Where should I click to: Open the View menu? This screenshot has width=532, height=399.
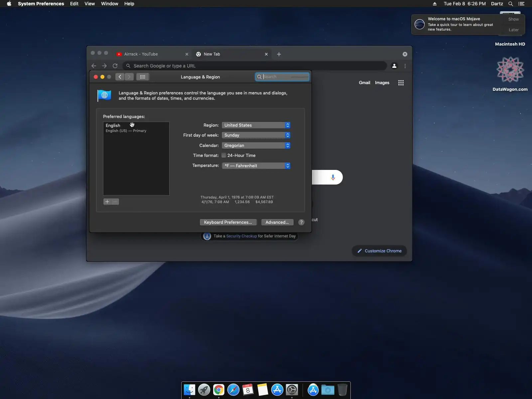[x=90, y=4]
